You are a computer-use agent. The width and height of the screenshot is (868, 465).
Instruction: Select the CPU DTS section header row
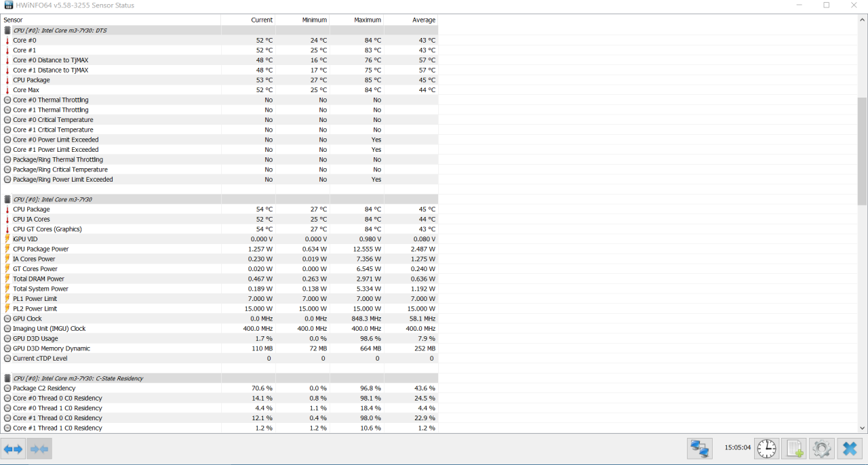tap(219, 31)
